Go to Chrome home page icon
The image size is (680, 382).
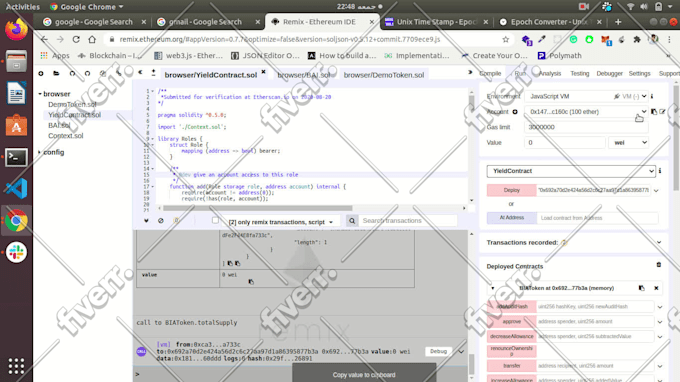92,39
